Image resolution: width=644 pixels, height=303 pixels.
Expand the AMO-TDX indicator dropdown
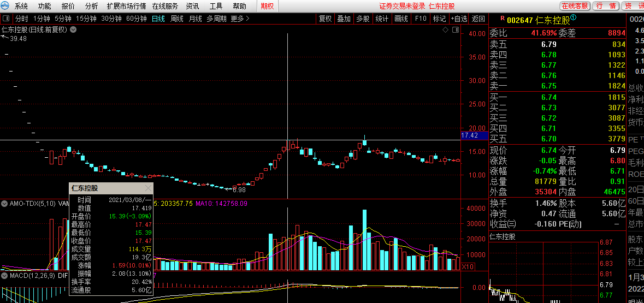(4, 204)
